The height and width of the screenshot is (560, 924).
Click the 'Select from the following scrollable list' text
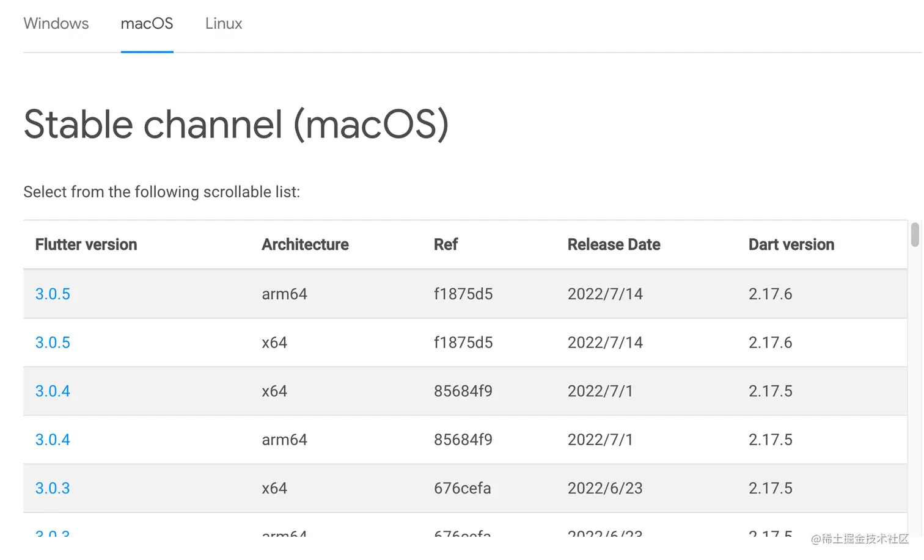click(161, 192)
